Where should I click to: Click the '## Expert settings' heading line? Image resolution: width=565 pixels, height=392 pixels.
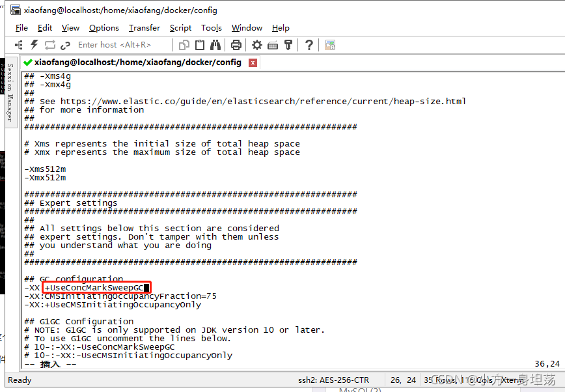point(70,203)
